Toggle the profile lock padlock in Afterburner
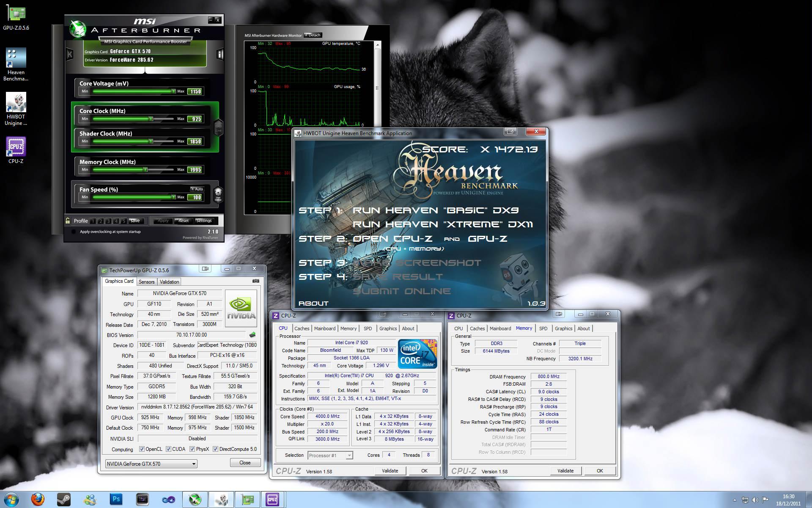Screen dimensions: 812x508 pos(68,221)
